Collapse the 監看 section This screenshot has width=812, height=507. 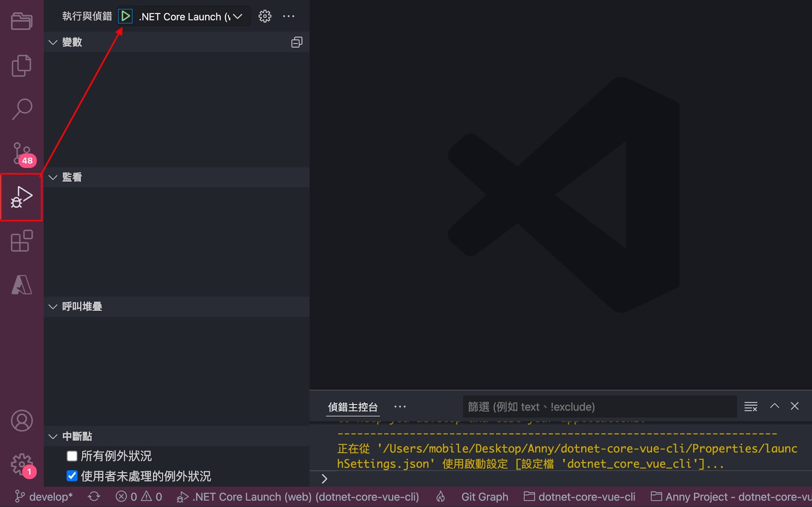(x=53, y=177)
